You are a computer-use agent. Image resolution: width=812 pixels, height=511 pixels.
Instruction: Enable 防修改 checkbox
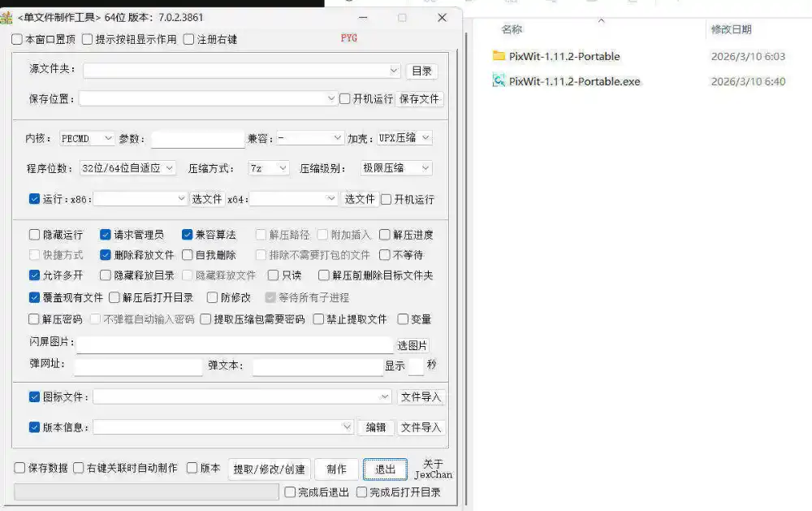point(212,297)
